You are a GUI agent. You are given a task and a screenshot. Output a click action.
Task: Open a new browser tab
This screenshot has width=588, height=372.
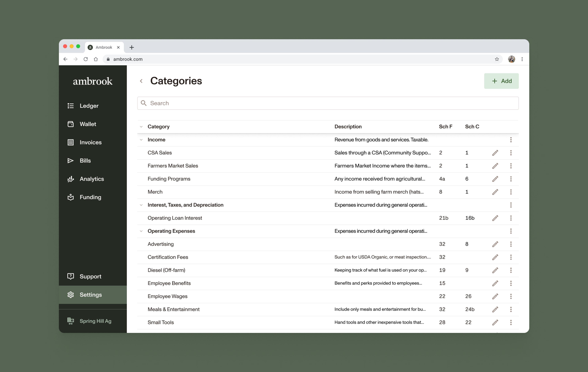click(132, 47)
